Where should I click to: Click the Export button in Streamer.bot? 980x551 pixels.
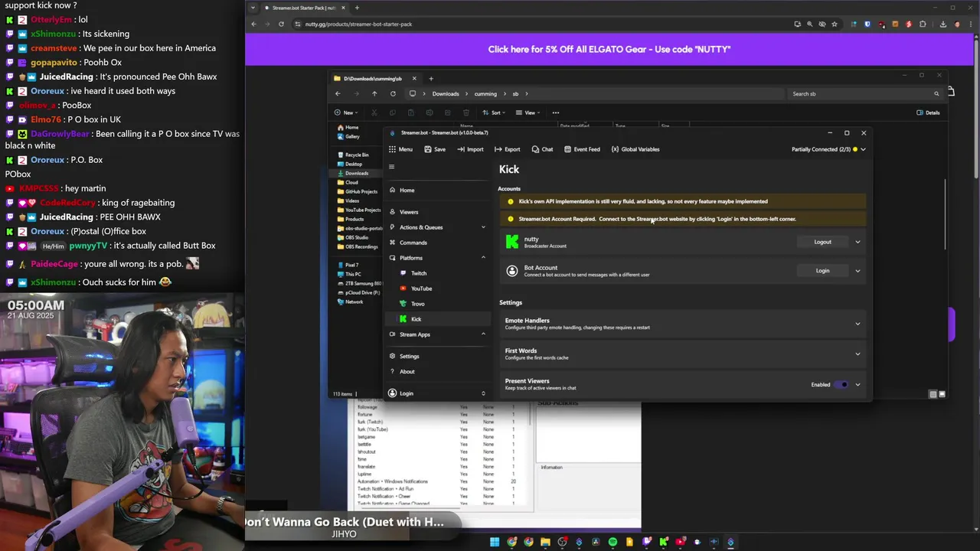point(508,149)
